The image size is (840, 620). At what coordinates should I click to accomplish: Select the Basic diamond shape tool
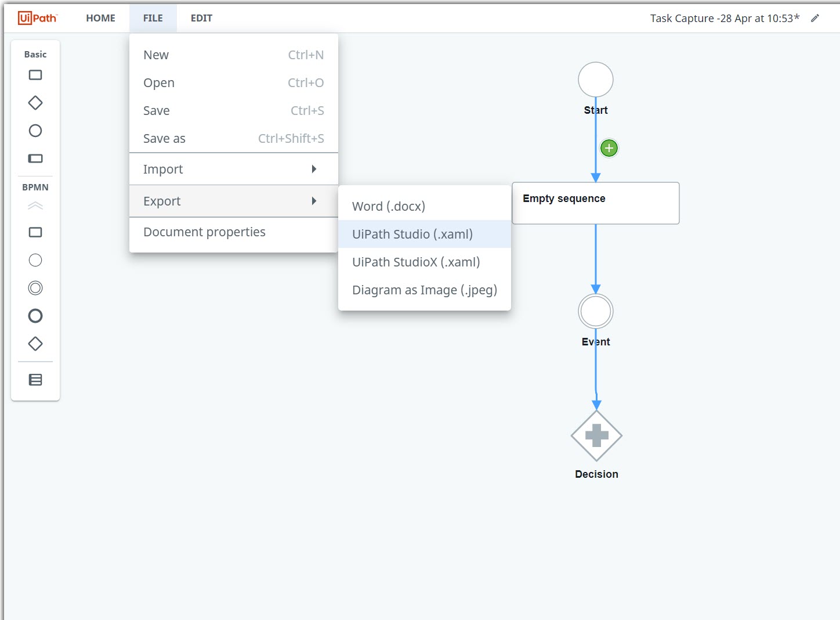[x=35, y=103]
